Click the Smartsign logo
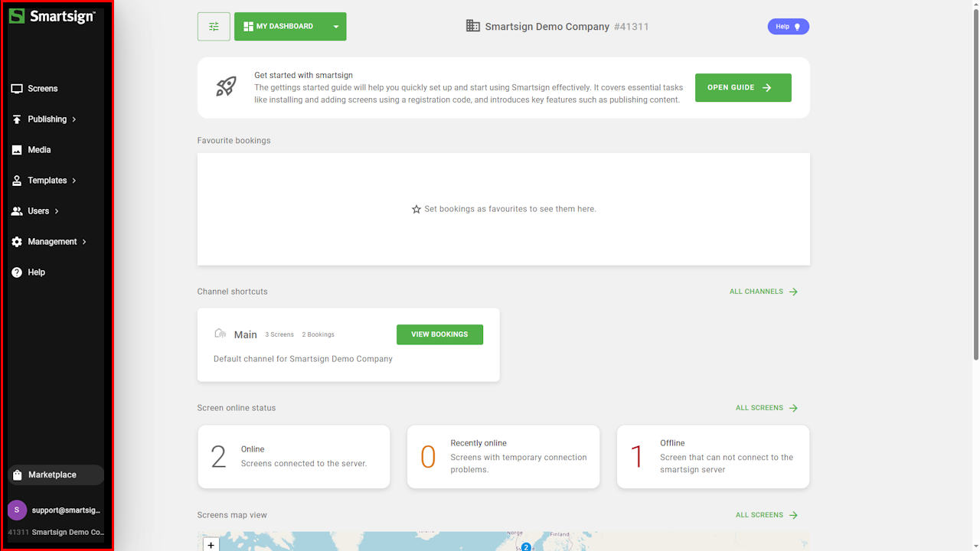This screenshot has height=551, width=980. coord(52,16)
